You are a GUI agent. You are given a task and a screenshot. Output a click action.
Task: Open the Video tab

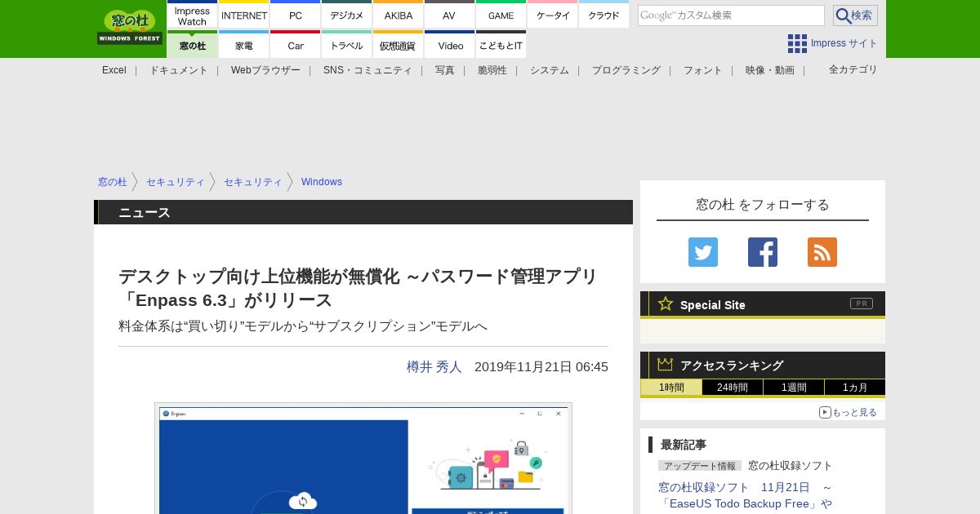(x=449, y=44)
